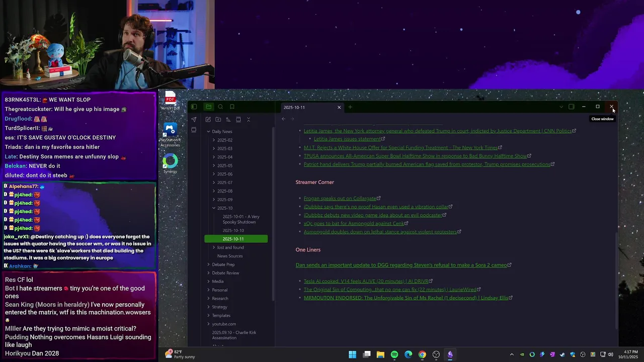This screenshot has width=644, height=362.
Task: Navigate forward in note history
Action: click(292, 119)
